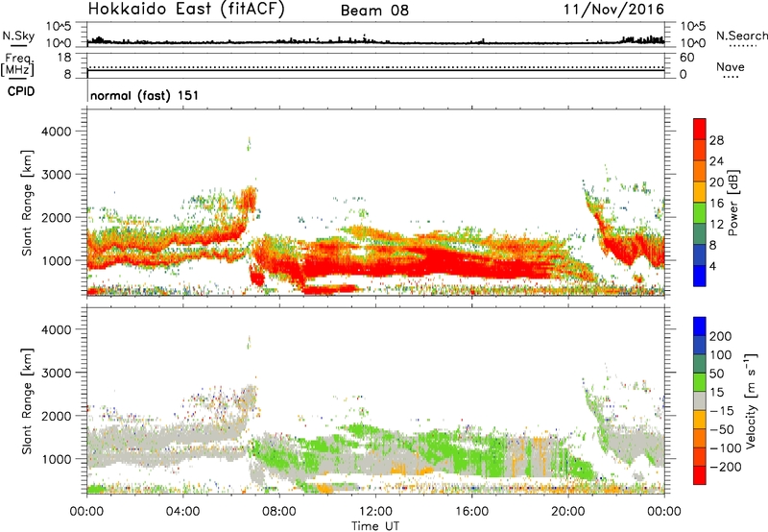Click the "N.Search" legend label

[741, 36]
